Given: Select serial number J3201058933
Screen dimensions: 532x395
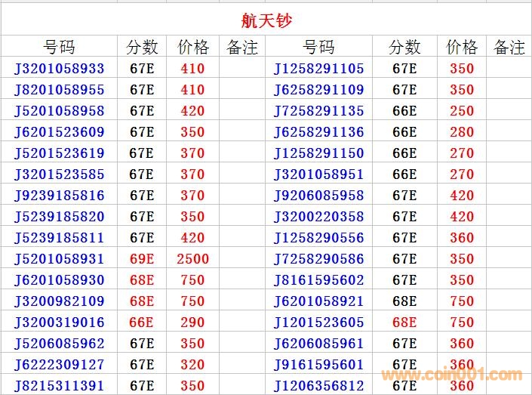Looking at the screenshot, I should [x=60, y=69].
